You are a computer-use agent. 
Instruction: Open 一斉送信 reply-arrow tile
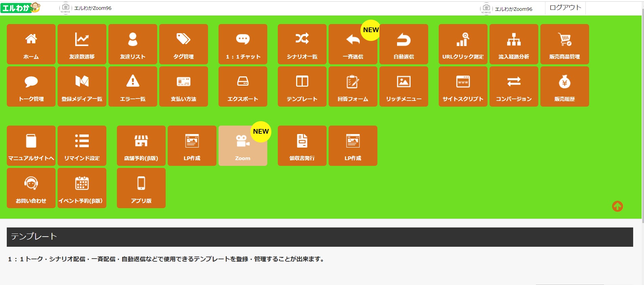click(353, 44)
